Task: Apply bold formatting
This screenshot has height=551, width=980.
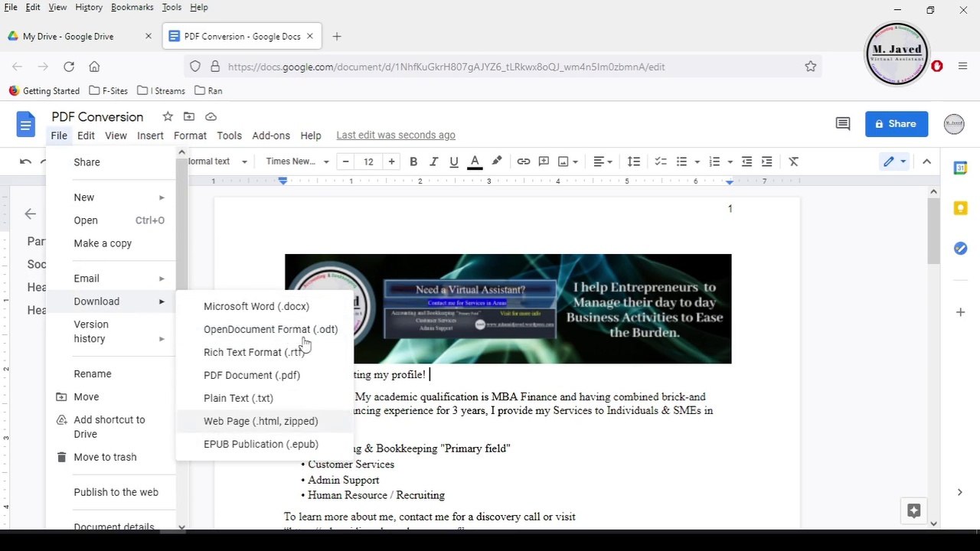Action: pos(413,161)
